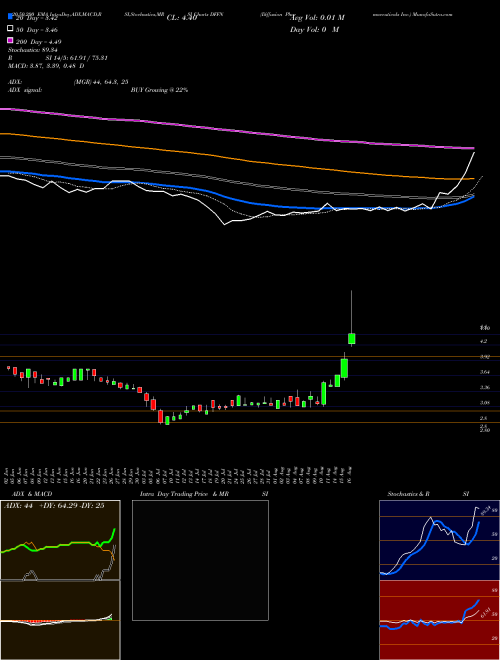Screen dimensions: 500x660
Task: Click the 3.36 price axis label
Action: tap(484, 387)
